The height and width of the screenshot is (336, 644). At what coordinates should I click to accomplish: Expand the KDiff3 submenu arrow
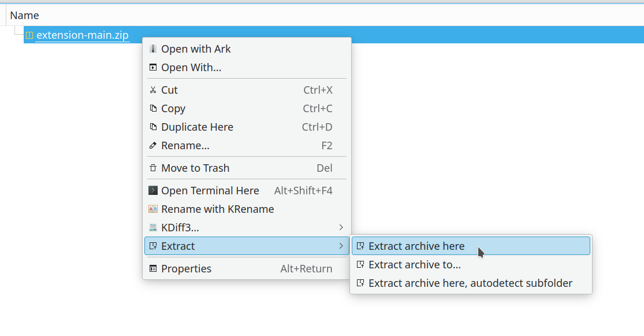pos(341,228)
